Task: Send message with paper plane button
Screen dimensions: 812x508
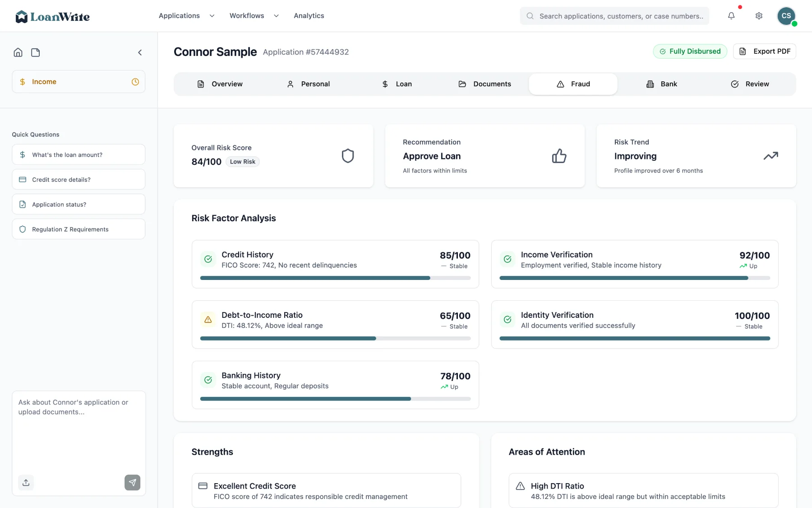Action: coord(132,482)
